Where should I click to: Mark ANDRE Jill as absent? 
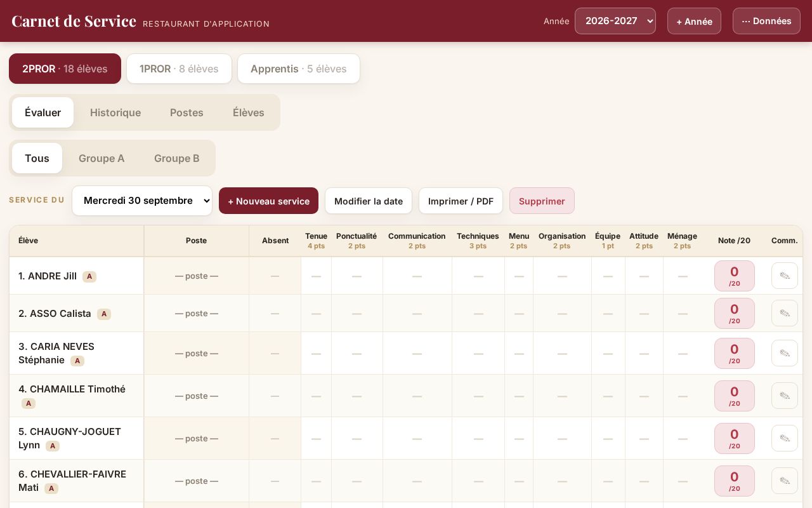(x=275, y=276)
